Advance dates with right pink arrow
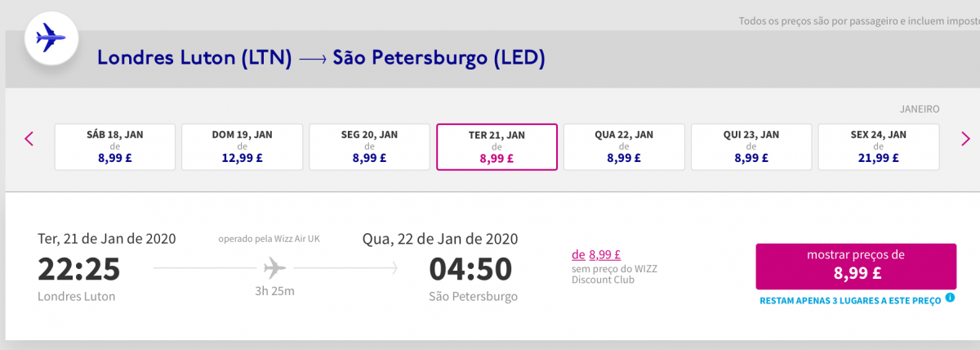 point(965,138)
